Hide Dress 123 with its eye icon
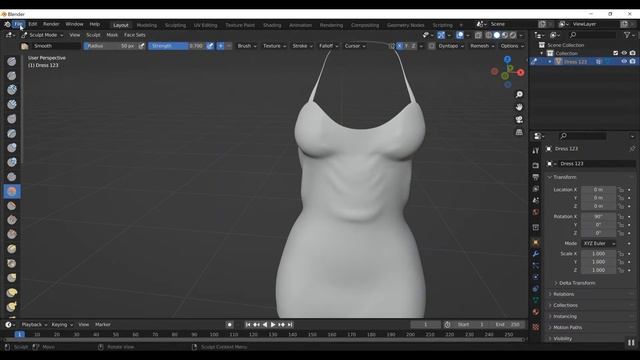640x360 pixels. coord(624,61)
